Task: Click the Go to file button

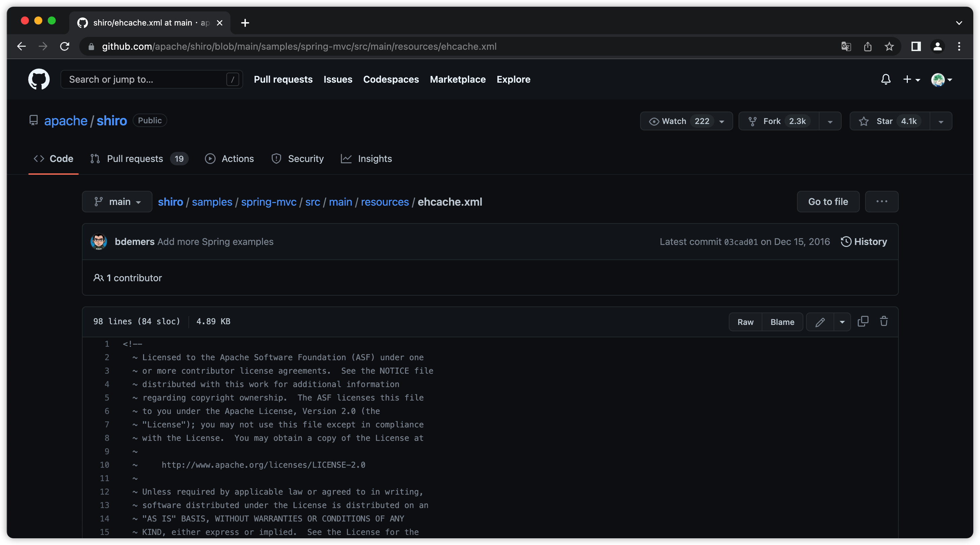Action: (x=828, y=201)
